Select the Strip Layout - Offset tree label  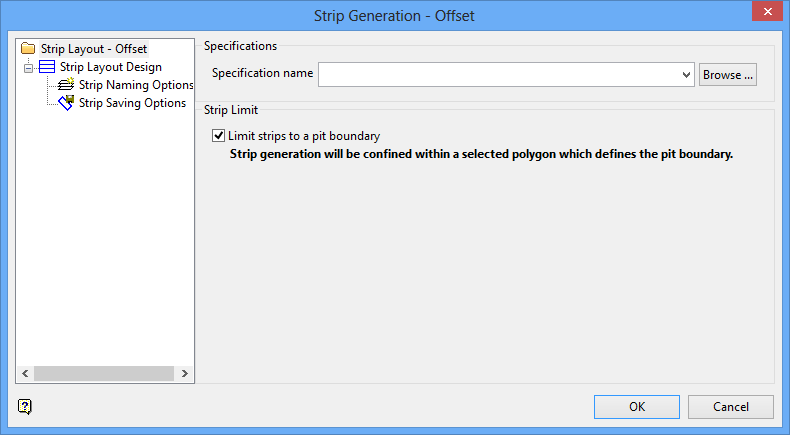pyautogui.click(x=94, y=48)
